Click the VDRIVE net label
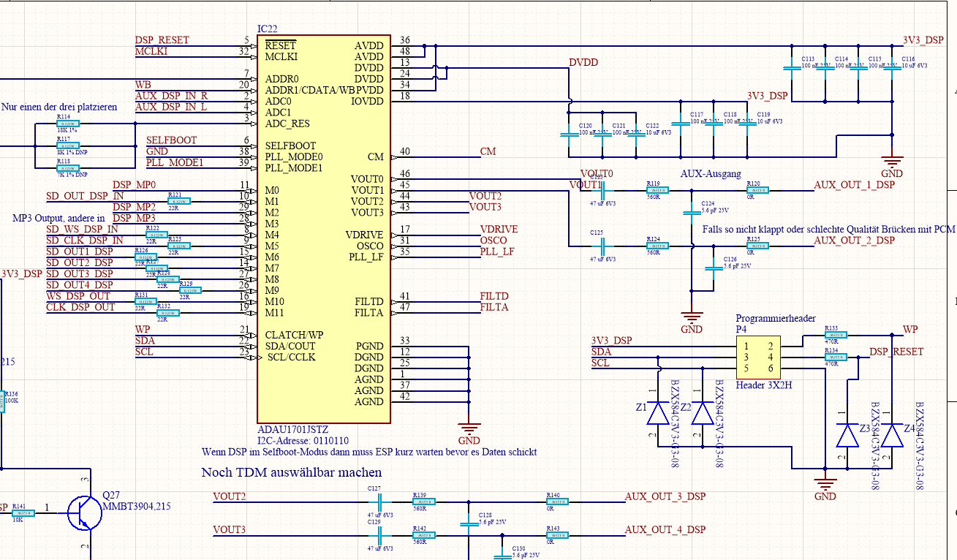The image size is (957, 560). coord(499,230)
